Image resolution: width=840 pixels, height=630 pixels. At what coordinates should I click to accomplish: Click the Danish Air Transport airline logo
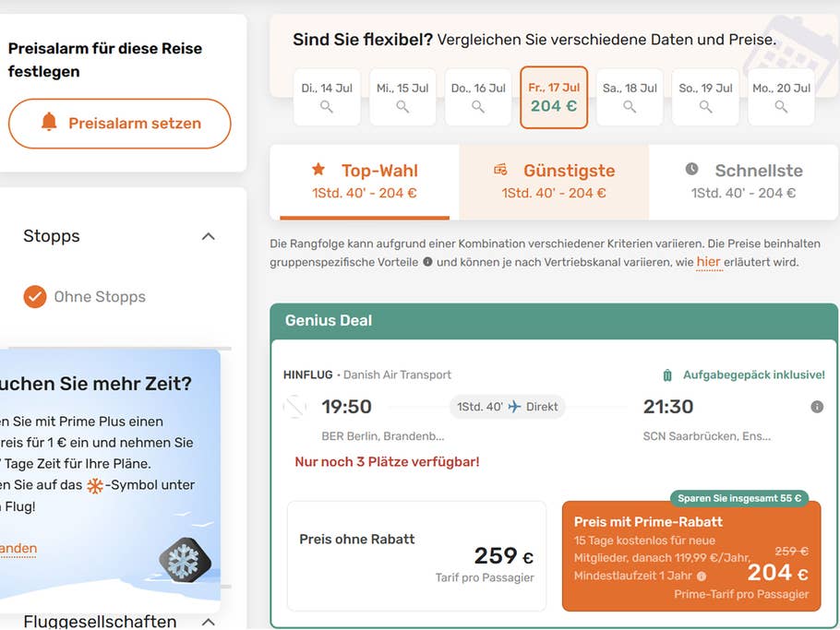pos(294,407)
